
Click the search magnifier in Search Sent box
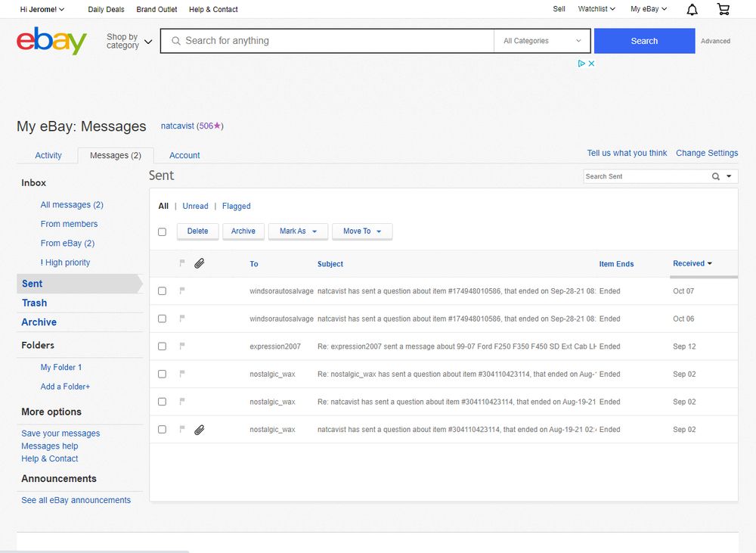[x=716, y=176]
